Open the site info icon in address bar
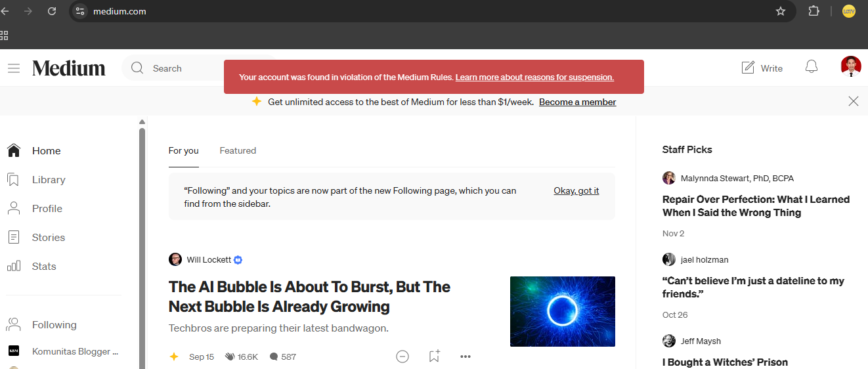This screenshot has width=868, height=369. tap(80, 11)
